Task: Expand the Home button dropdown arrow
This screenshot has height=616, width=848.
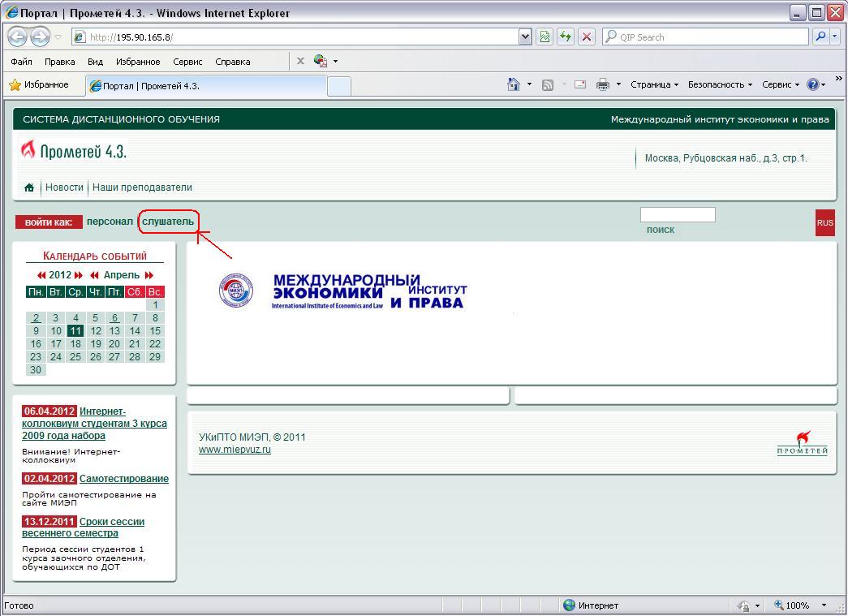Action: point(529,85)
